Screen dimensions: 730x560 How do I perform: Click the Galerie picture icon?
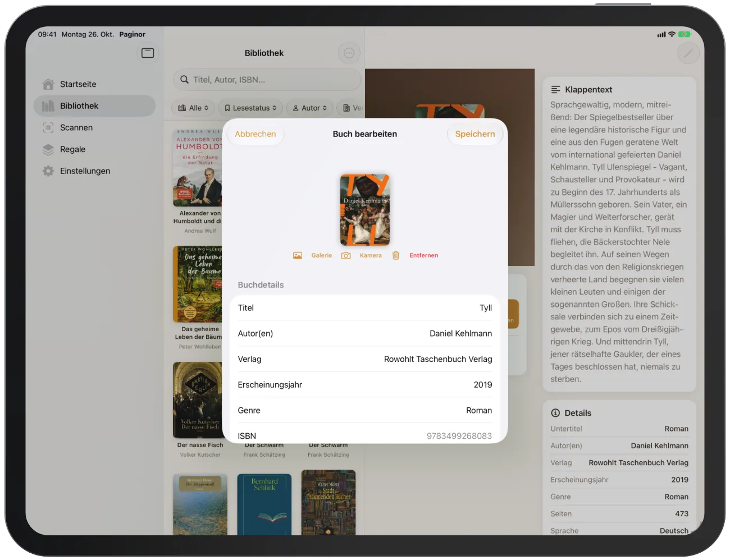point(298,255)
